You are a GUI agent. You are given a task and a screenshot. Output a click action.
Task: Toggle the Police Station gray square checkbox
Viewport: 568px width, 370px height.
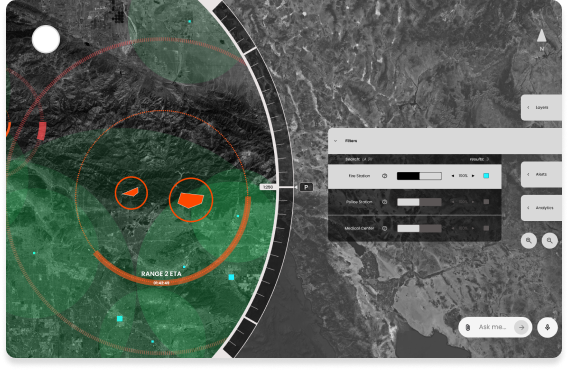[486, 202]
